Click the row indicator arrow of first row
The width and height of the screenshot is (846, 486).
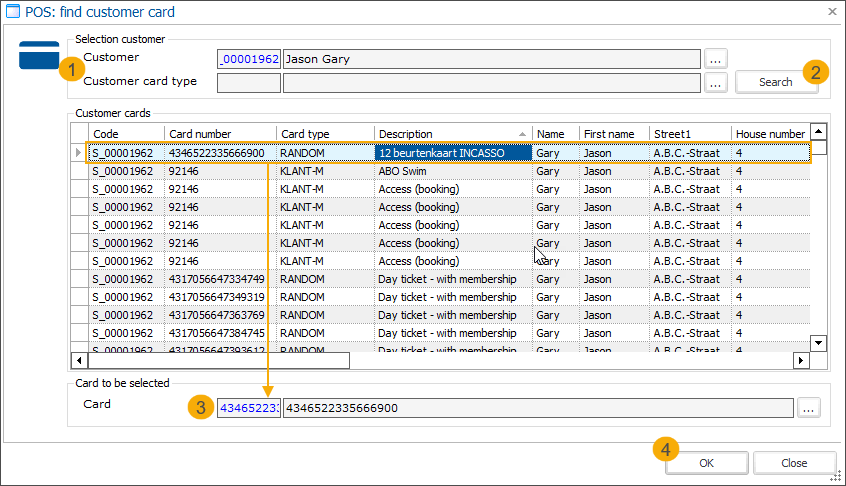(x=79, y=153)
